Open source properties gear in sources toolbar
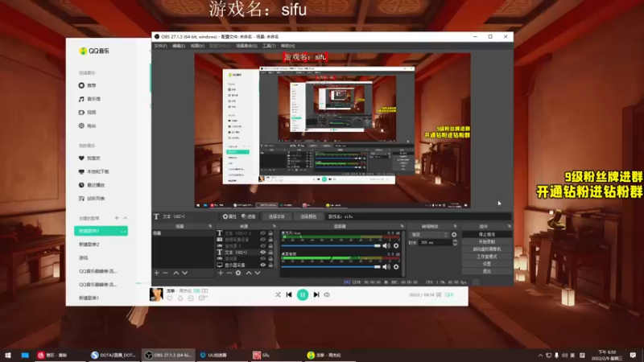Screen dimensions: 644x362 coord(238,273)
